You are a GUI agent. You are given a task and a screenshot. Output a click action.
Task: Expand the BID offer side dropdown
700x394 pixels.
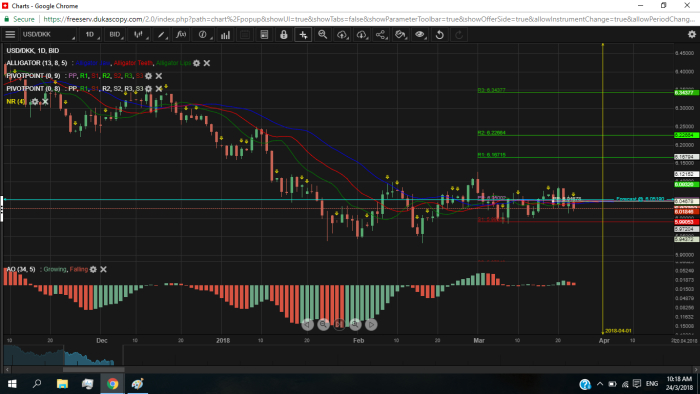(116, 34)
